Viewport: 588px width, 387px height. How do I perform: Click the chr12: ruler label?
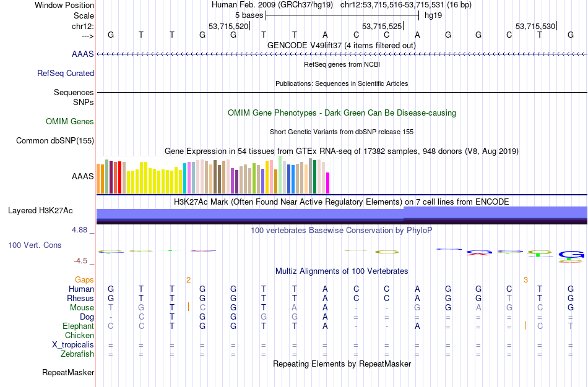[x=82, y=26]
